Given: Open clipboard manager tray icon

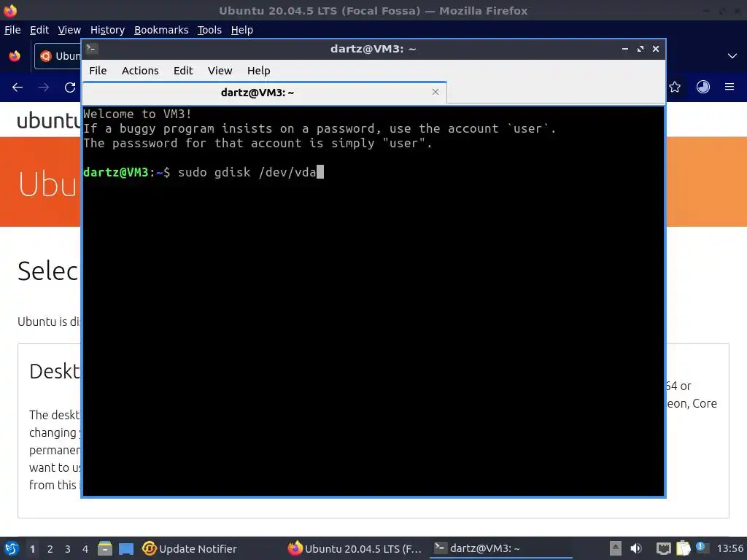Looking at the screenshot, I should (x=683, y=548).
